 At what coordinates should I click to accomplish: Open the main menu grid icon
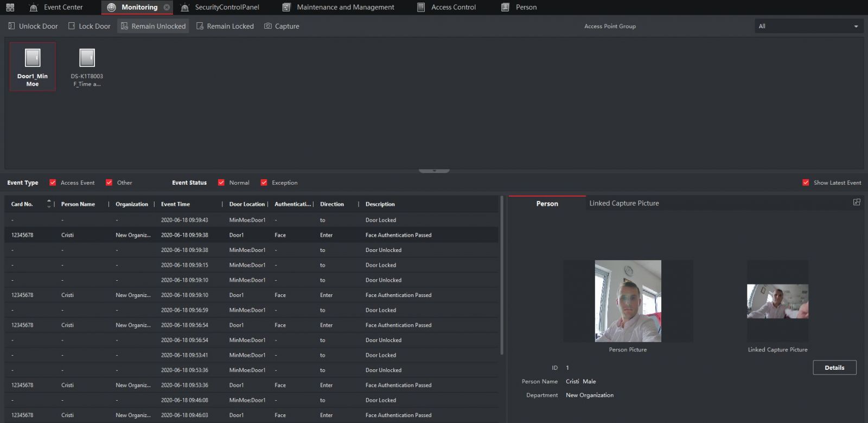pyautogui.click(x=10, y=7)
